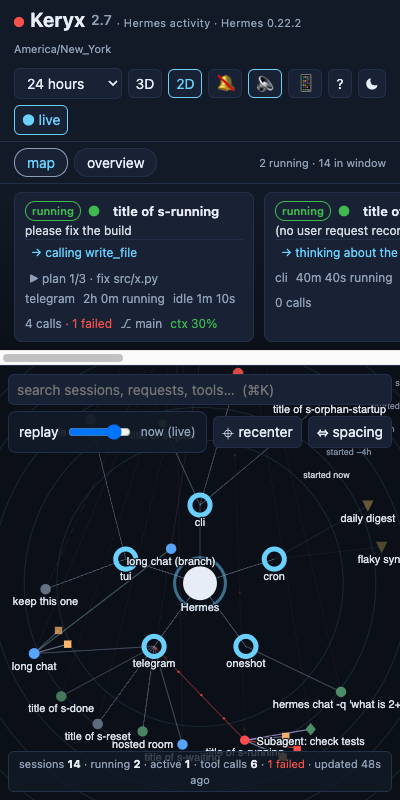400x800 pixels.
Task: Focus the search sessions, requests, tools field
Action: point(199,390)
